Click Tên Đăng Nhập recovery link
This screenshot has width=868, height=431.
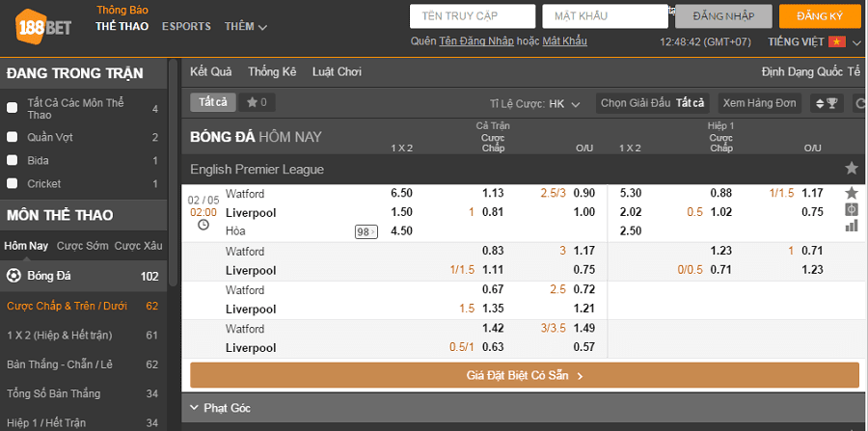click(x=476, y=40)
